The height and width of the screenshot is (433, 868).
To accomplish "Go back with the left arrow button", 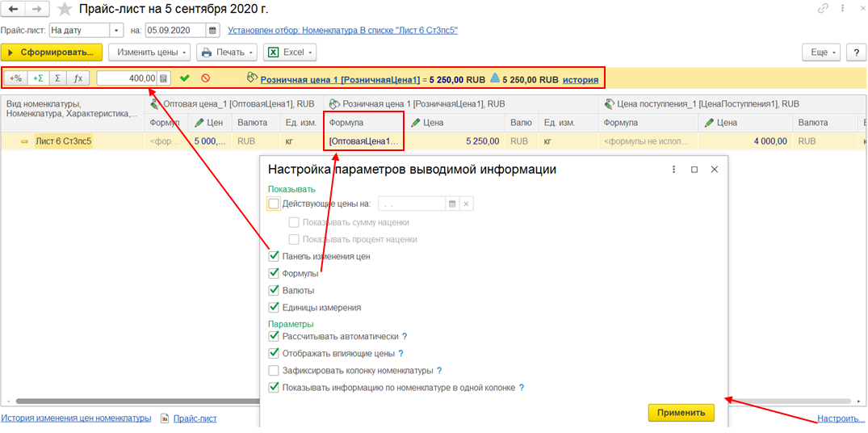I will 13,10.
